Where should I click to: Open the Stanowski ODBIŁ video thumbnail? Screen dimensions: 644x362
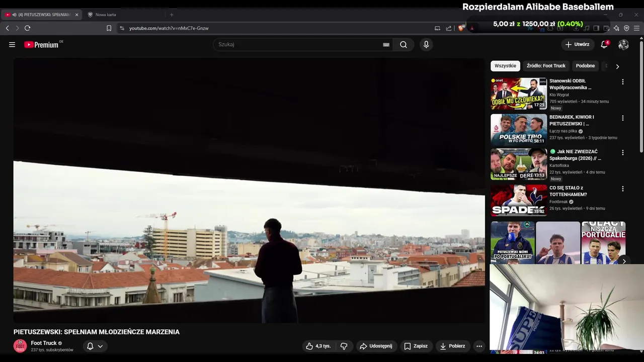click(519, 94)
